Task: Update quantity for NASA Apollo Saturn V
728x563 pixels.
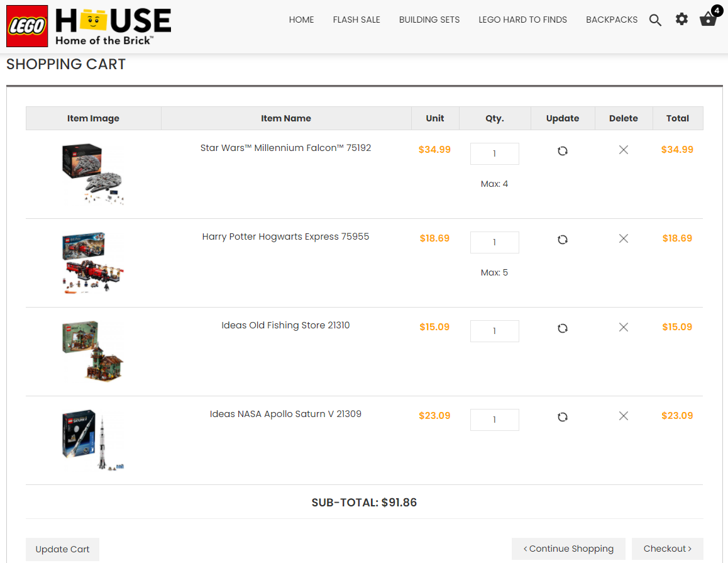Action: (563, 416)
